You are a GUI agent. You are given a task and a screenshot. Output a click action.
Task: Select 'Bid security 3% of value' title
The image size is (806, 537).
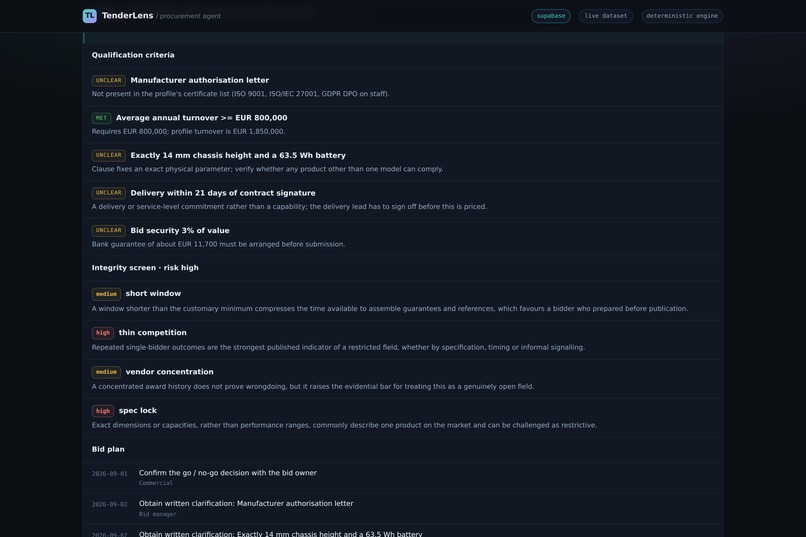[180, 230]
